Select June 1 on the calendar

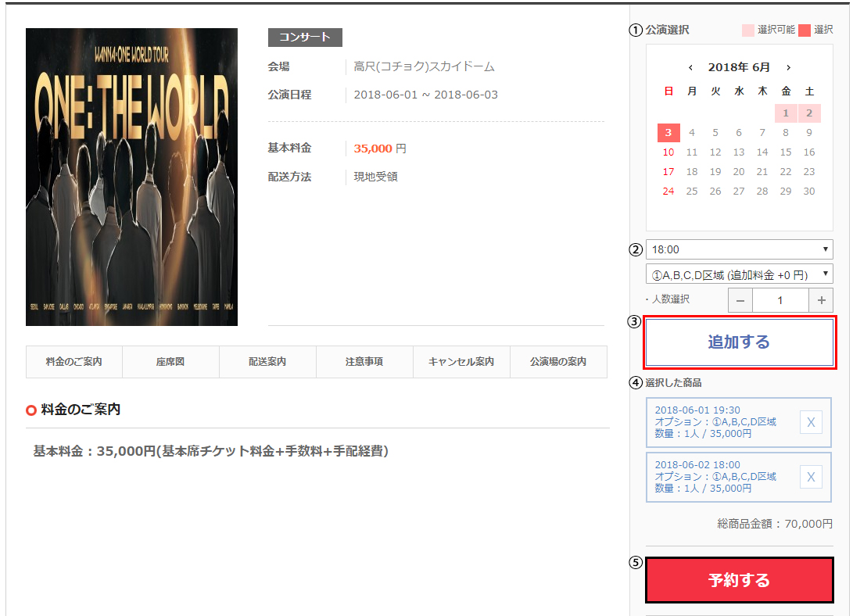[x=786, y=113]
